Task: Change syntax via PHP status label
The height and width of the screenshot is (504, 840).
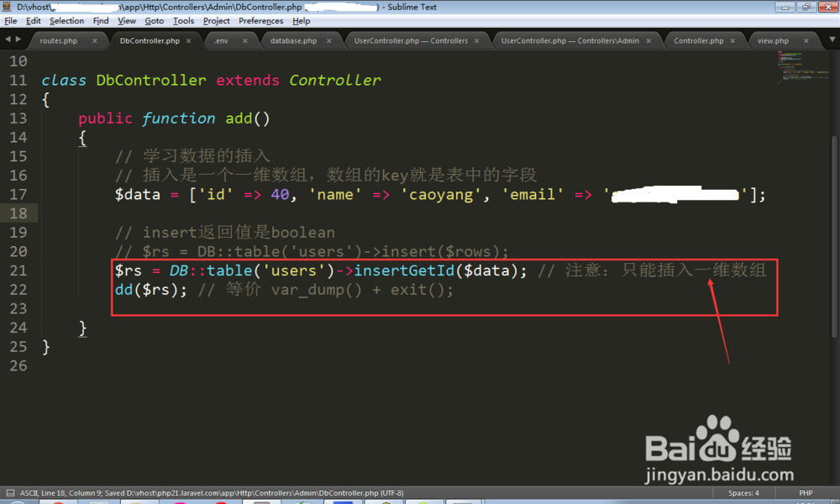Action: coord(806,493)
